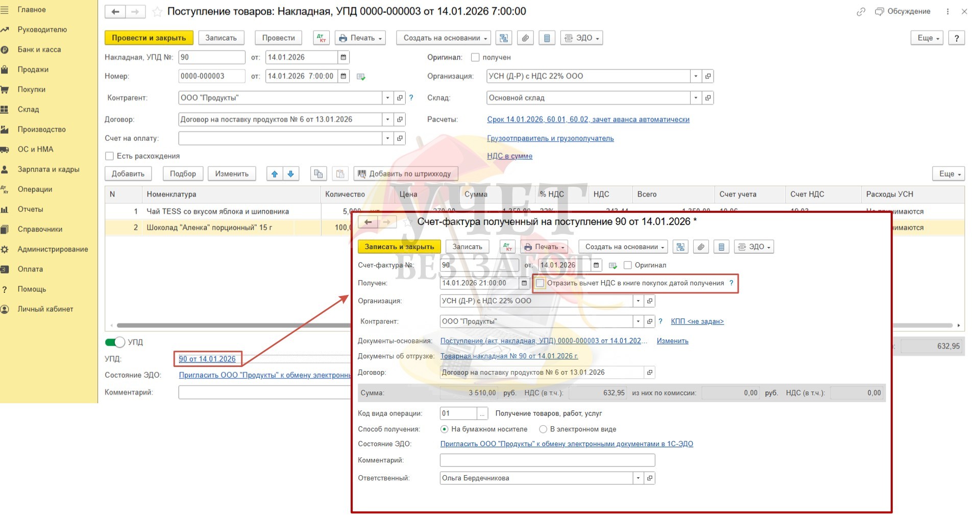Enable Оригинал получен checkbox
Screen dimensions: 980x516
tap(475, 58)
